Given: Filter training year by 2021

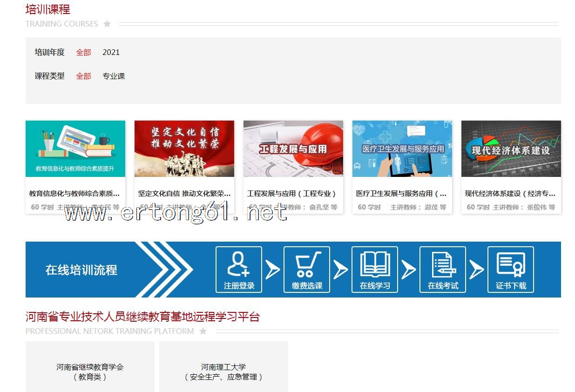Looking at the screenshot, I should click(x=111, y=53).
